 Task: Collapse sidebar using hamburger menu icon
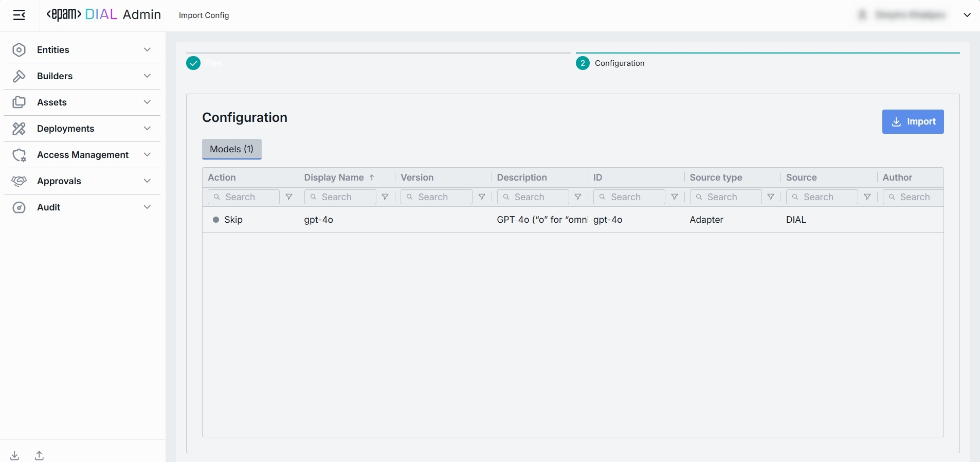point(19,15)
